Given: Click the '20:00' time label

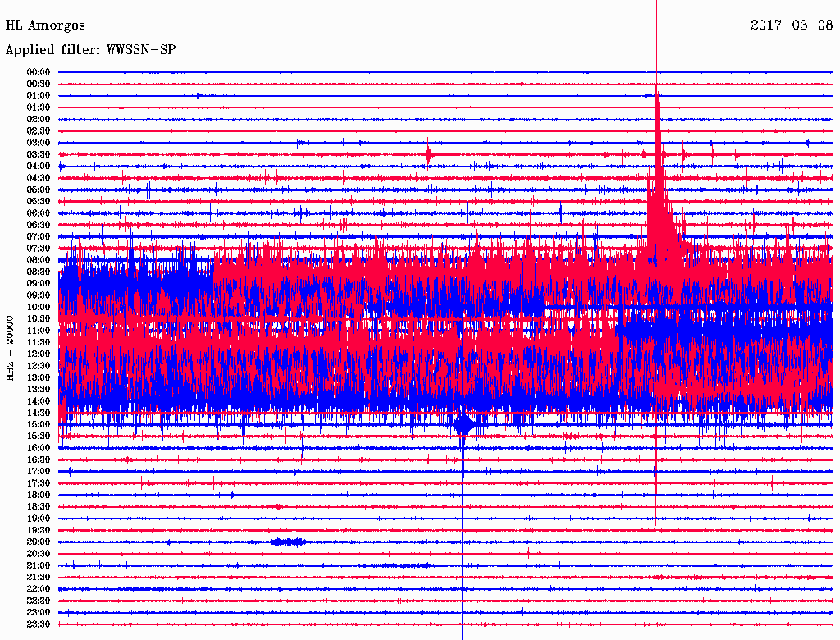Looking at the screenshot, I should coord(39,542).
